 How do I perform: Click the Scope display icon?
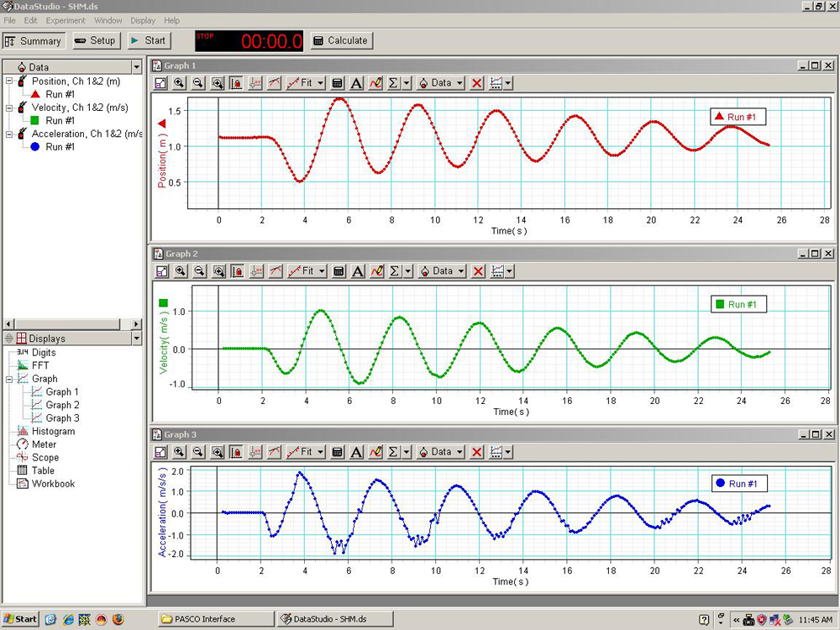tap(23, 458)
